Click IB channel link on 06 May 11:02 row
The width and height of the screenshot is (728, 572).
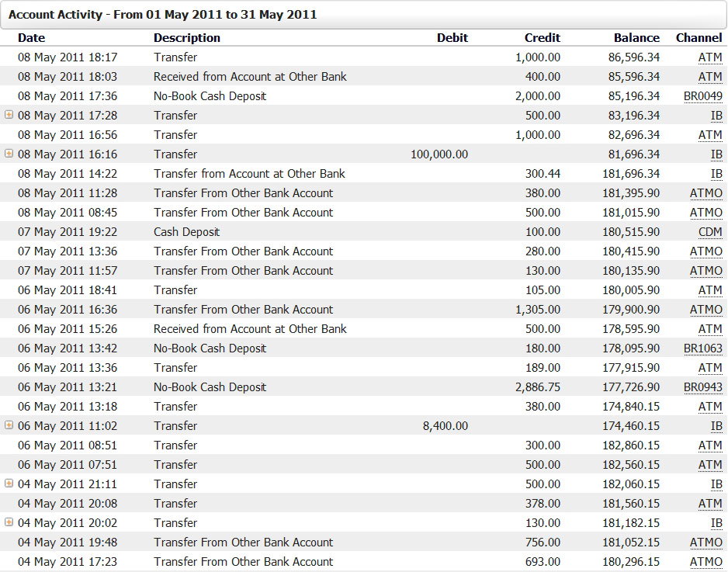pyautogui.click(x=716, y=426)
